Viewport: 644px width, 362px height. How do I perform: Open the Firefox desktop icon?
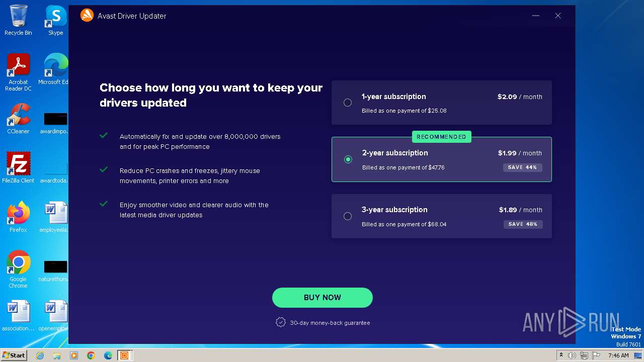18,217
